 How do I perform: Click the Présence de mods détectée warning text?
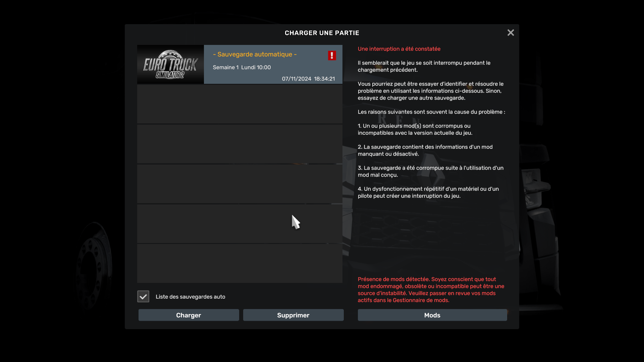point(431,290)
